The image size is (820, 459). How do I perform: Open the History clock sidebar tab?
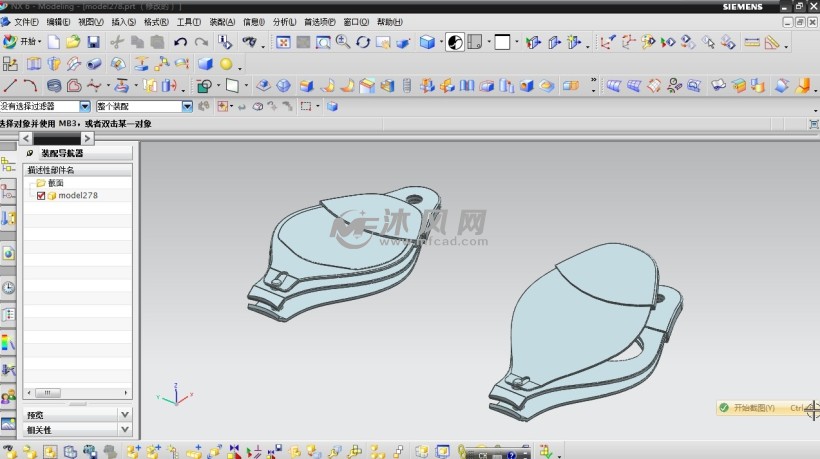9,288
